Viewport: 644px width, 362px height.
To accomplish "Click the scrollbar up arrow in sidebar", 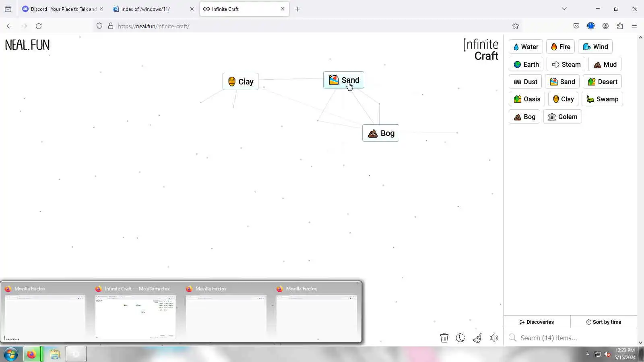I will pyautogui.click(x=640, y=37).
